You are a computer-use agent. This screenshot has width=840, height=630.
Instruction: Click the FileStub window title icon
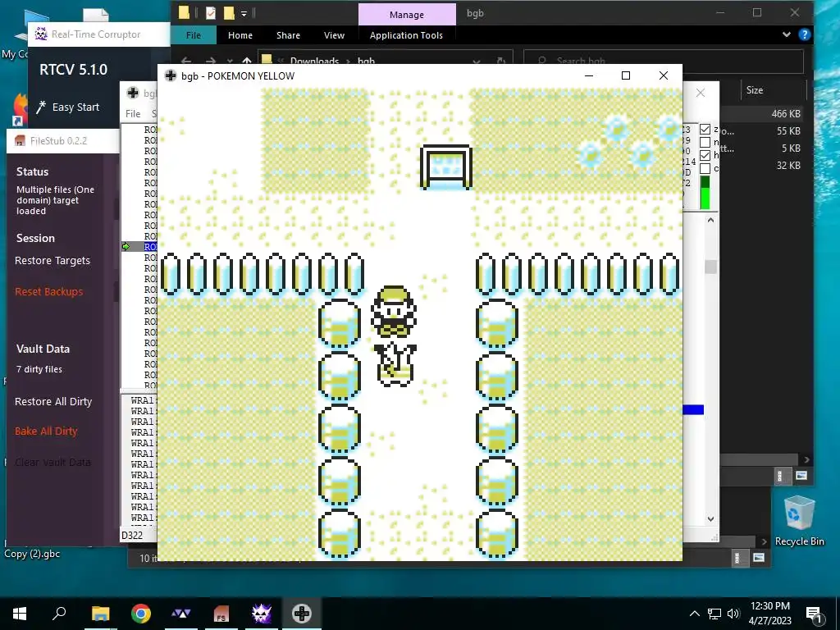pyautogui.click(x=21, y=141)
